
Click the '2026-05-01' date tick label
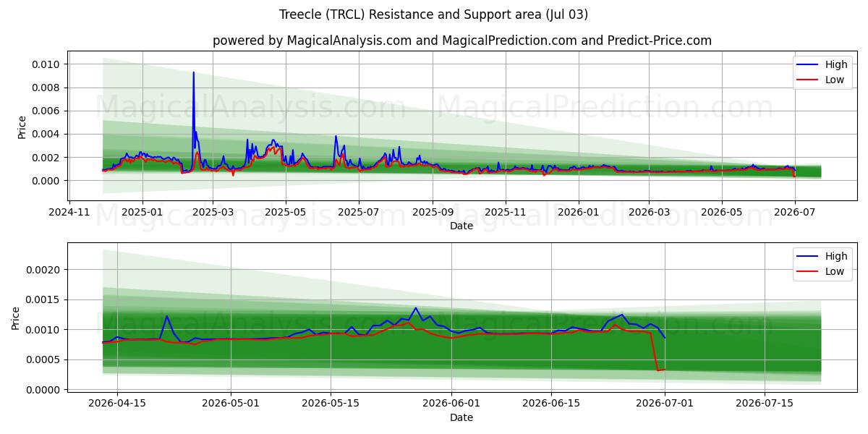(231, 404)
